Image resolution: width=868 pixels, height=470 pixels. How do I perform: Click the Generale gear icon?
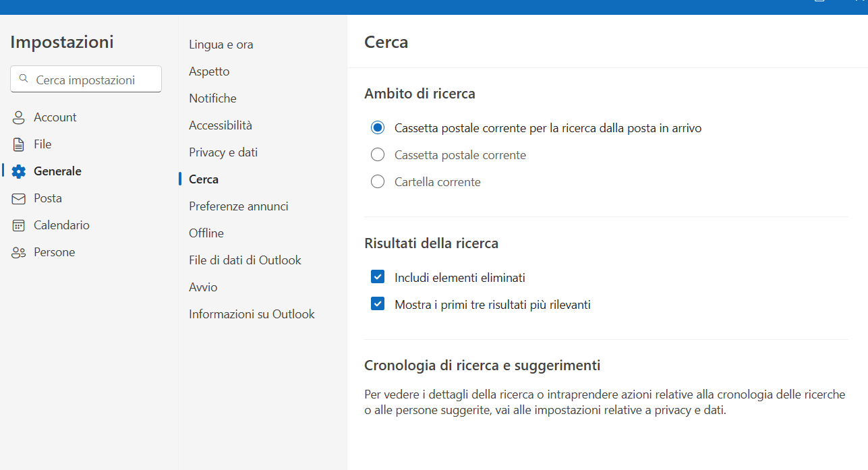point(19,171)
